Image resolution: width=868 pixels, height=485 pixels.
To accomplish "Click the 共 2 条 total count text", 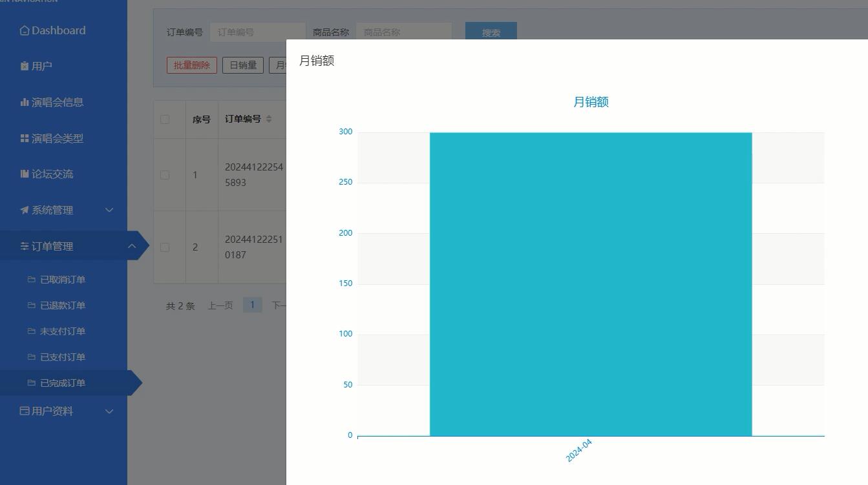I will click(x=180, y=306).
